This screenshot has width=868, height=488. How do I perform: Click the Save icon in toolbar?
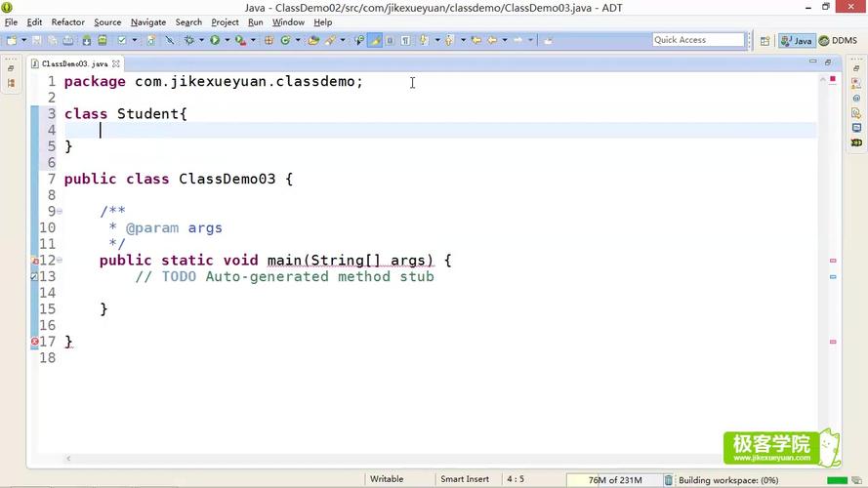pos(36,40)
